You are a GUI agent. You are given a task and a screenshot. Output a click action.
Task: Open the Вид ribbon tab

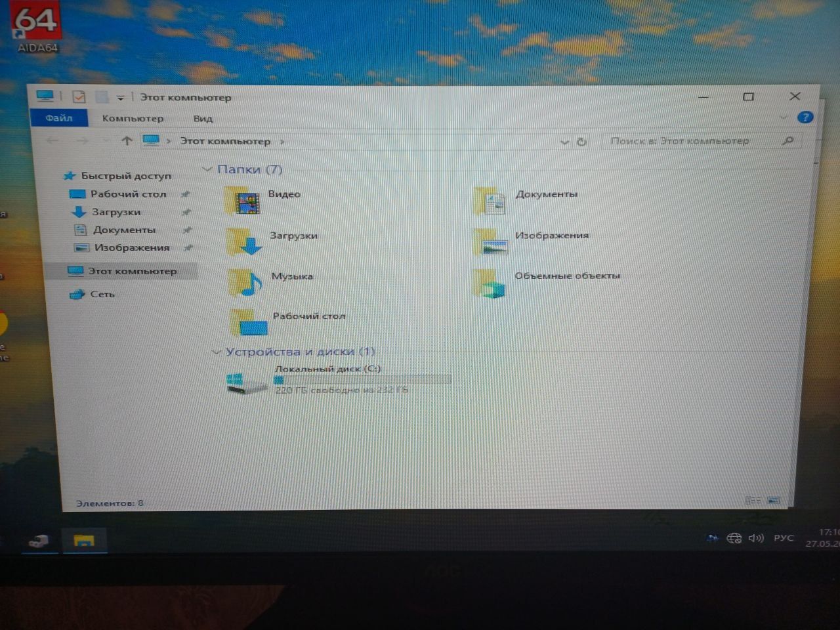coord(203,119)
